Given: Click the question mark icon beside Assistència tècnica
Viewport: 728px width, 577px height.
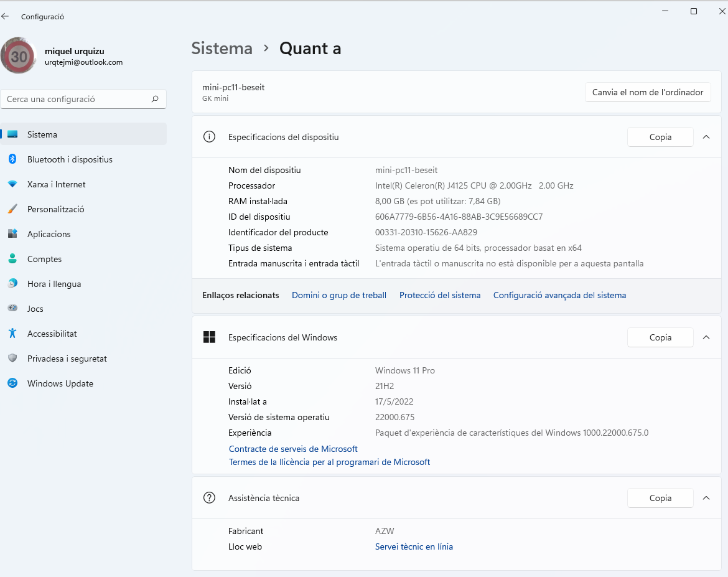Looking at the screenshot, I should point(210,498).
